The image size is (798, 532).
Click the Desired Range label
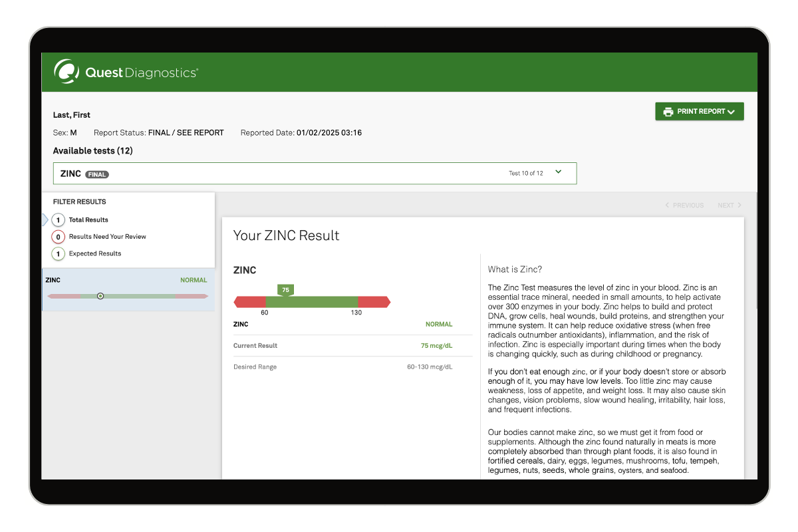255,367
